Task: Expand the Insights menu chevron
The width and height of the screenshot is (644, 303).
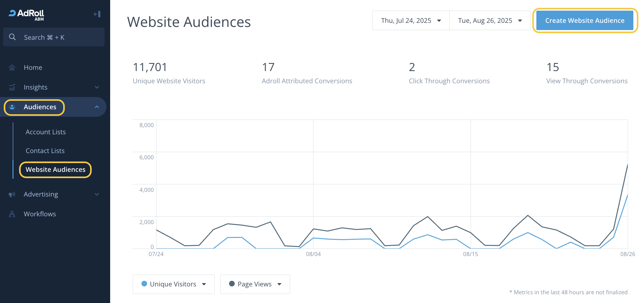Action: [x=97, y=87]
